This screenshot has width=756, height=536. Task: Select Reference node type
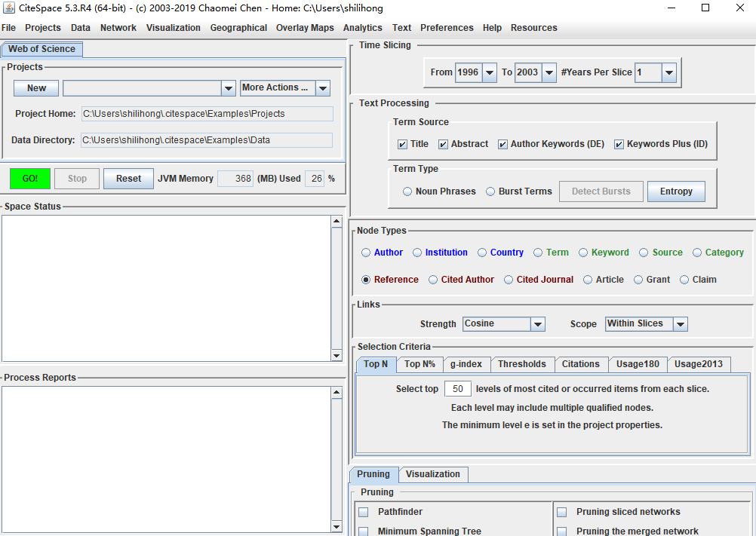point(366,280)
